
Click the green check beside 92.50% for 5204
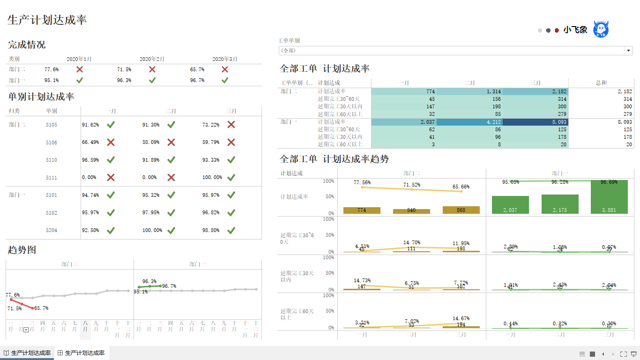click(111, 230)
